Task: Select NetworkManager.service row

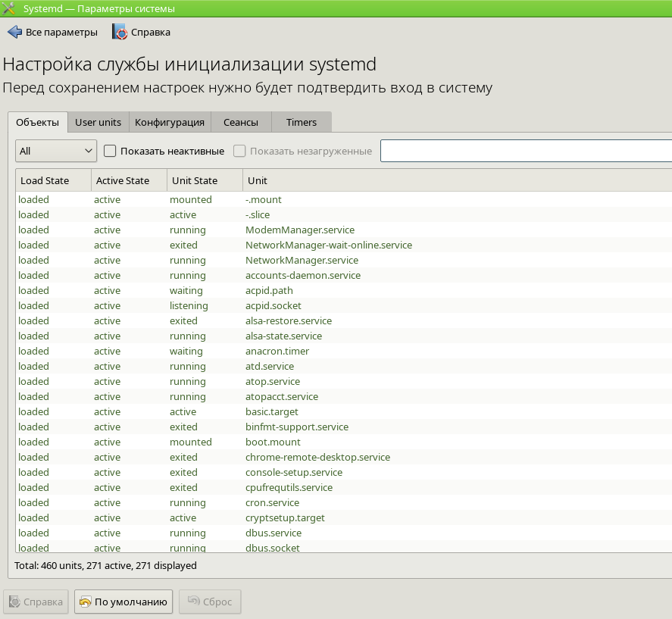Action: tap(344, 260)
